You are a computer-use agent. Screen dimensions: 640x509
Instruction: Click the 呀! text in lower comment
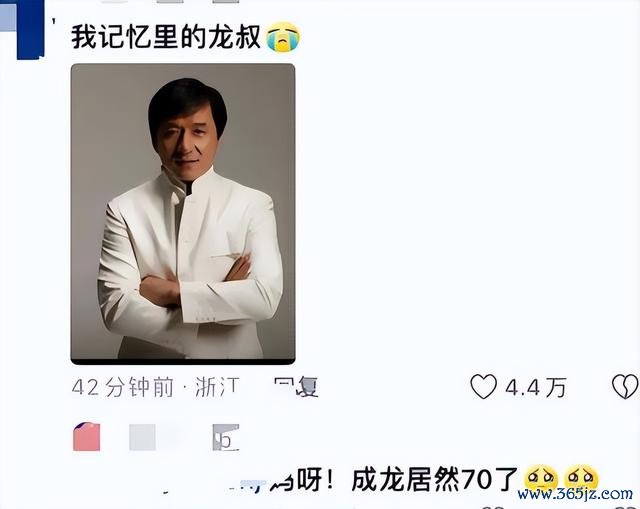[x=315, y=479]
